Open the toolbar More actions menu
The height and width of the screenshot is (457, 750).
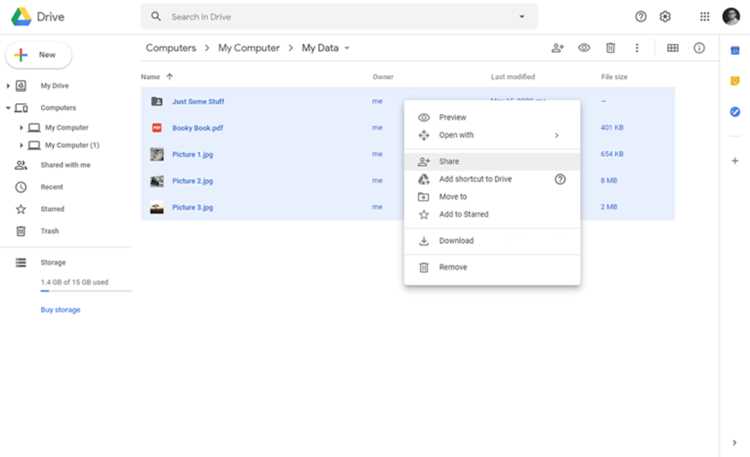(x=637, y=48)
